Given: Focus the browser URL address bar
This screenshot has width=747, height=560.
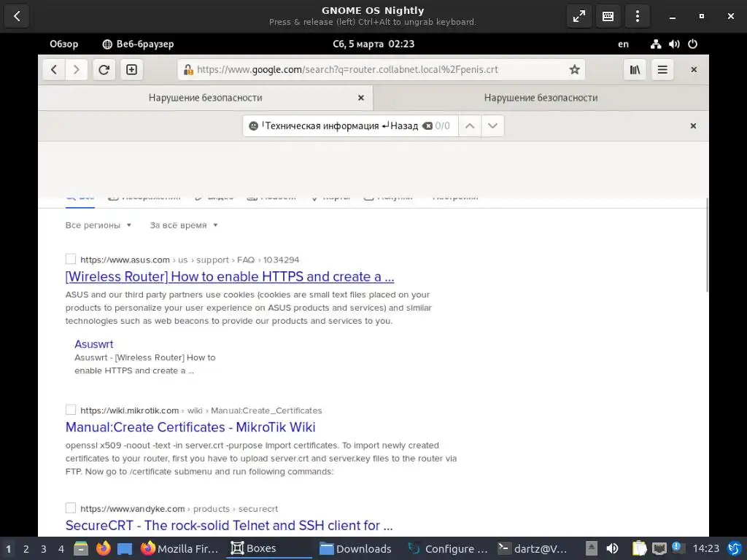Looking at the screenshot, I should click(x=381, y=69).
